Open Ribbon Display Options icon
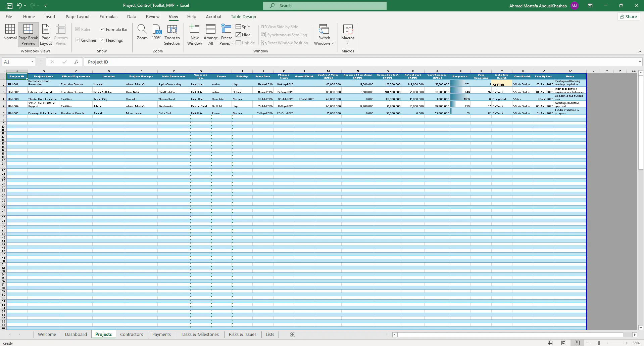The height and width of the screenshot is (346, 644). coord(590,6)
